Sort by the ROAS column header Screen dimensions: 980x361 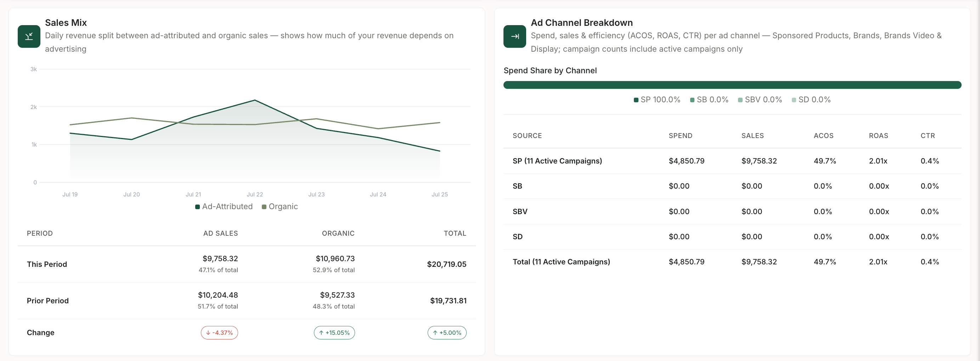(878, 136)
